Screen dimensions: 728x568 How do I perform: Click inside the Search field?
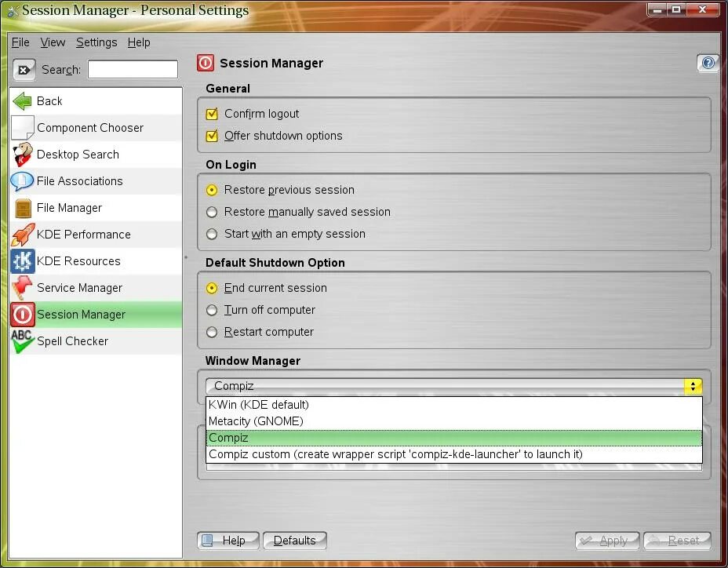point(132,69)
